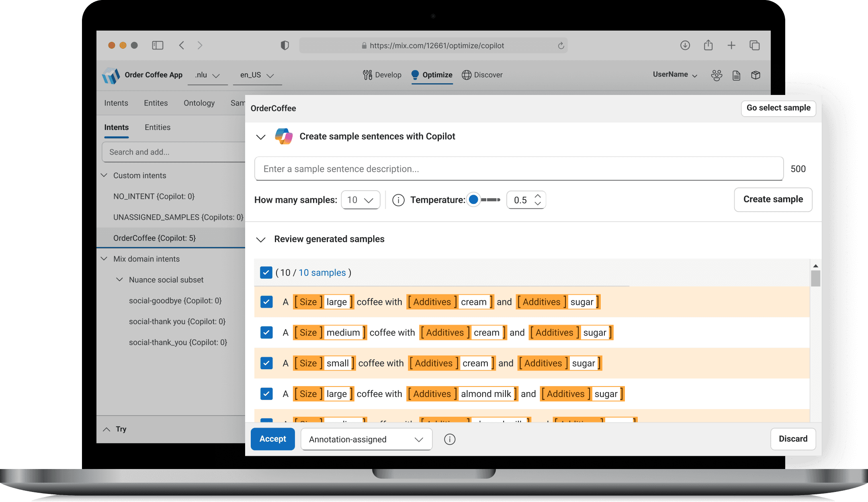Click the browser privacy shield icon
This screenshot has height=502, width=868.
click(x=285, y=45)
